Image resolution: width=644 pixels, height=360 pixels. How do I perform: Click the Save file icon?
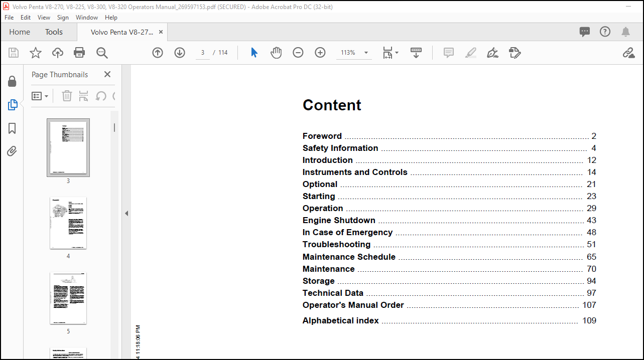[x=14, y=53]
